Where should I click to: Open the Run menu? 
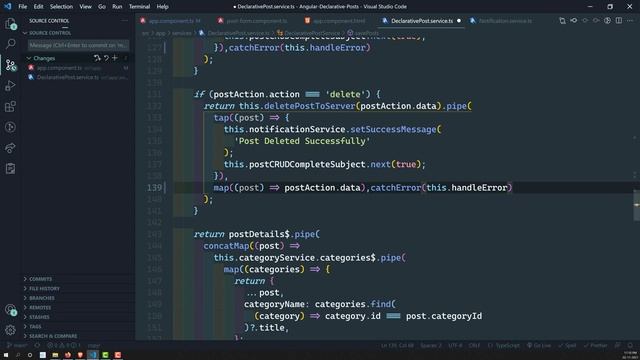tap(117, 7)
